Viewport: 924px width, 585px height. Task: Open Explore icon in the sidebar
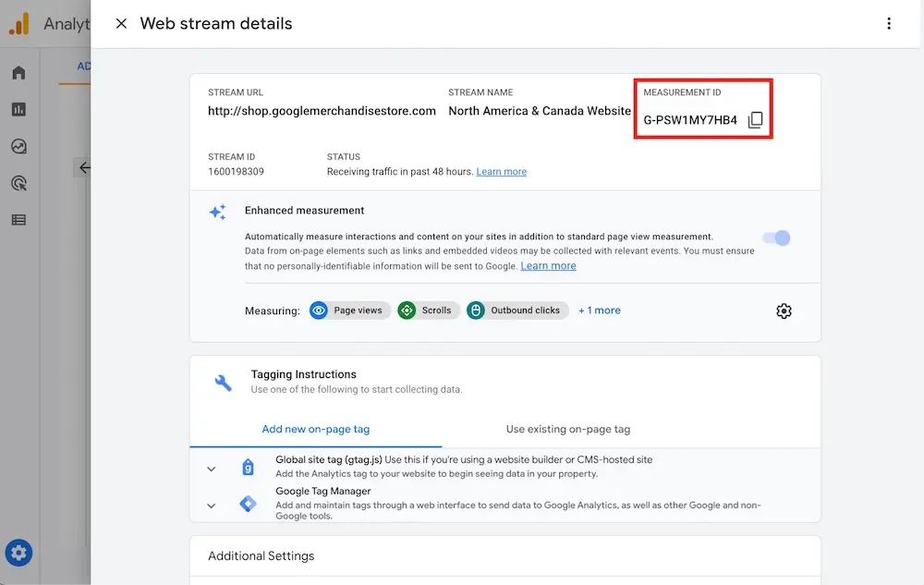click(18, 146)
